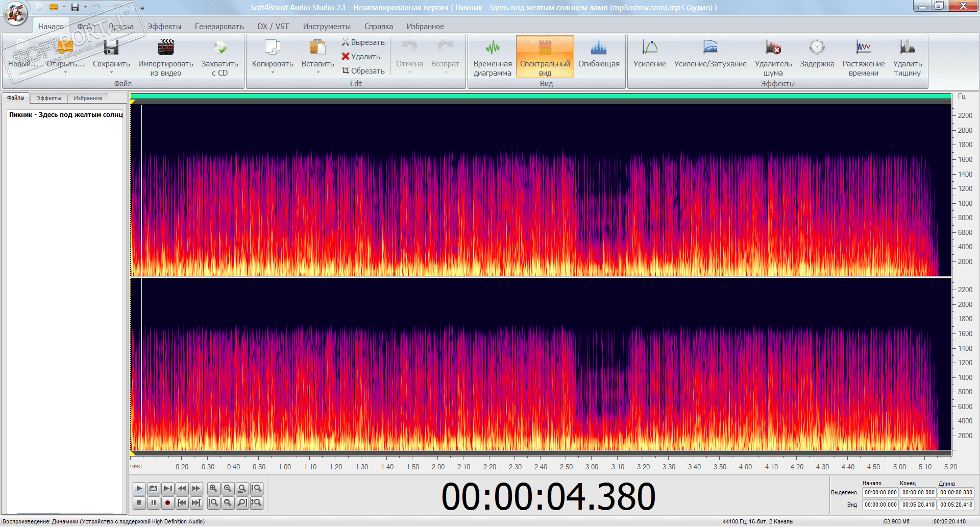This screenshot has width=980, height=527.
Task: Click the 2:30 mark on the timeline ruler
Action: coord(515,467)
